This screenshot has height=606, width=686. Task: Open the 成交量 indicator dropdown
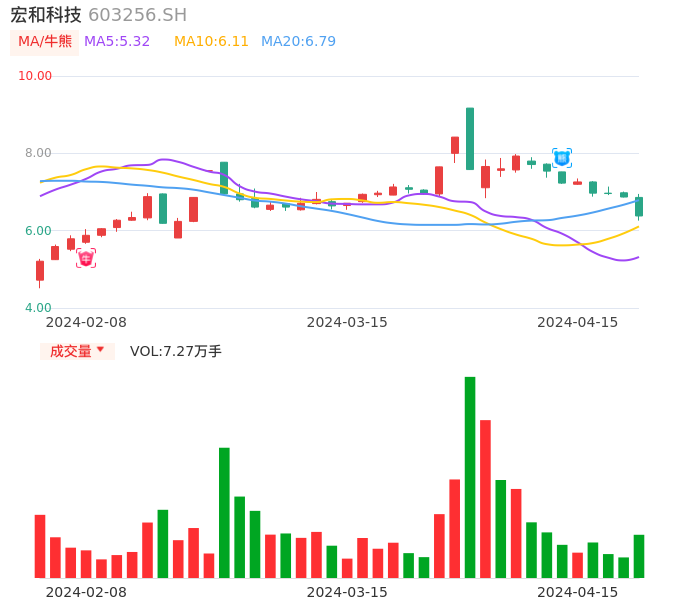pyautogui.click(x=77, y=351)
